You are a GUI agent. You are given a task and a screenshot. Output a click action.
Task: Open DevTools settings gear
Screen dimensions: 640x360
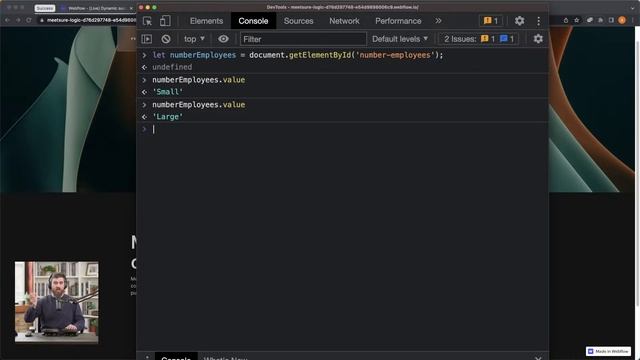519,21
